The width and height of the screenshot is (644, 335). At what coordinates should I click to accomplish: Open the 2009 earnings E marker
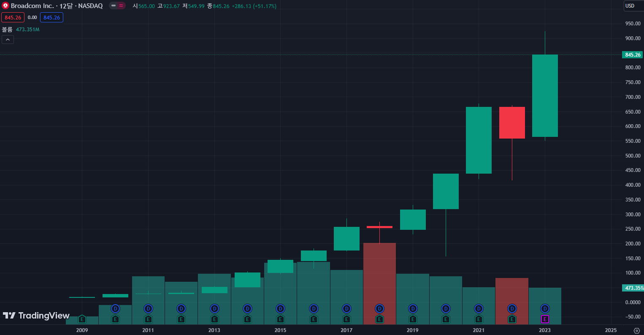point(82,319)
